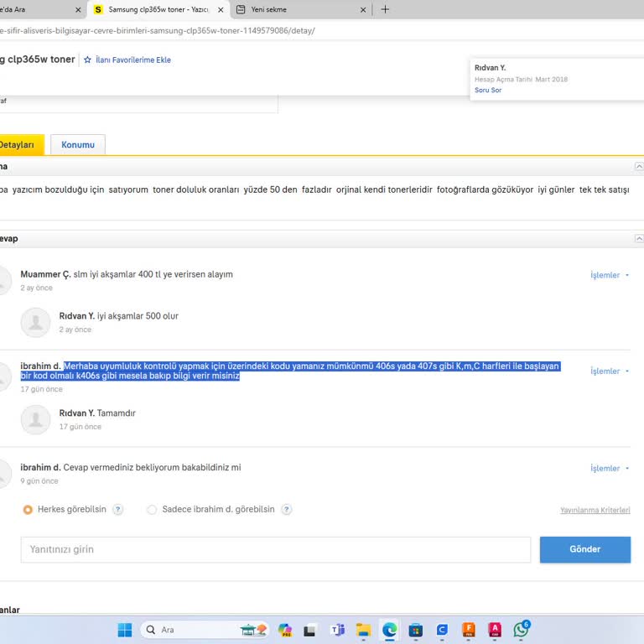
Task: Open WhatsApp from taskbar
Action: tap(522, 630)
